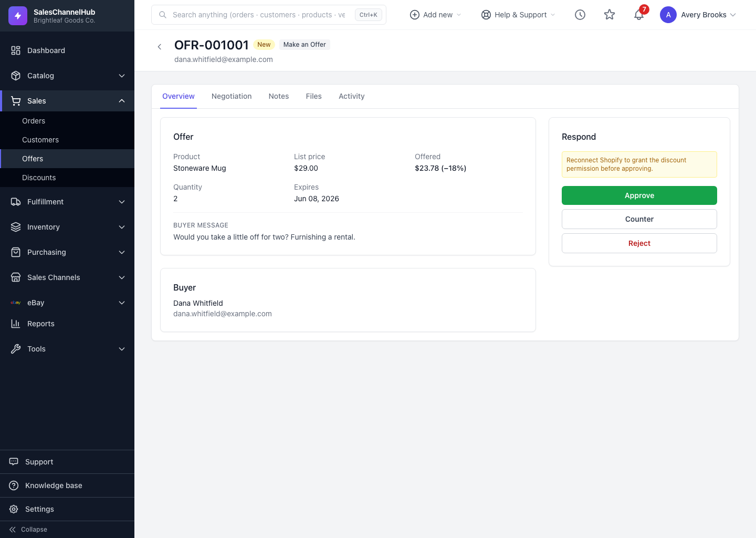Expand the Purchasing menu chevron

click(122, 252)
